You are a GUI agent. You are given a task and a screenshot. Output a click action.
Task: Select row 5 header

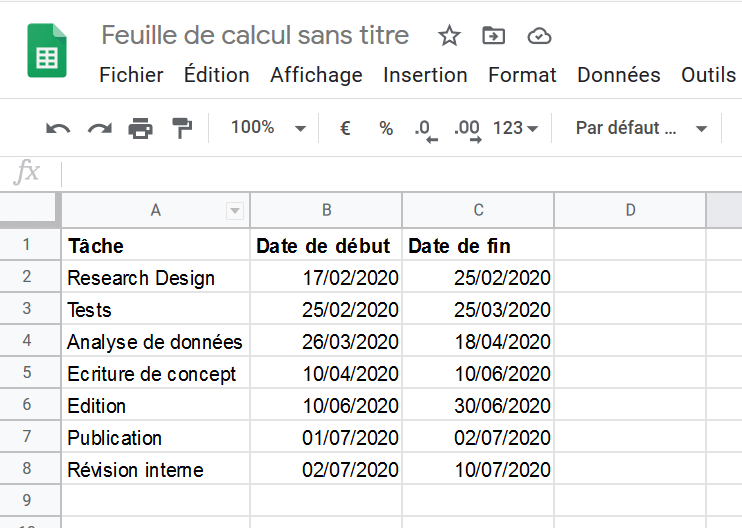[30, 373]
